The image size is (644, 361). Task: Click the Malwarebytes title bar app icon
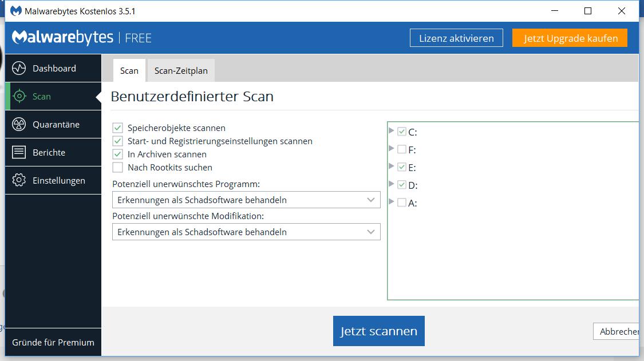[x=15, y=11]
